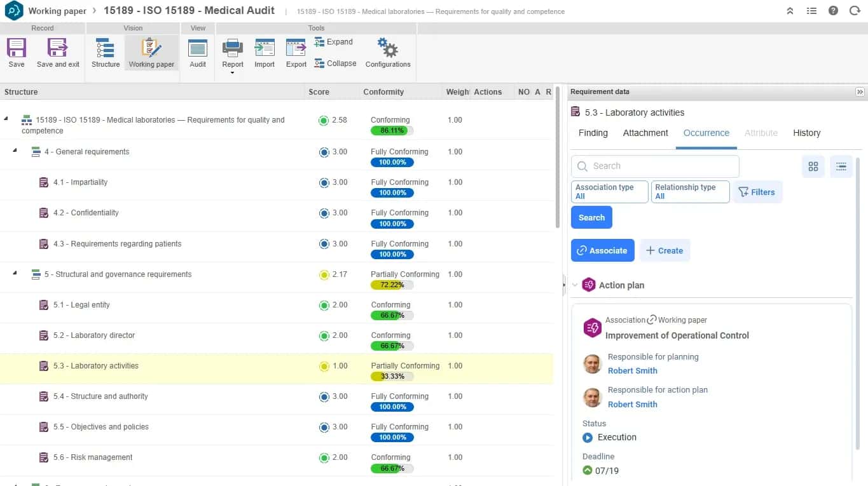The height and width of the screenshot is (486, 868).
Task: Collapse the Action plan section chevron
Action: tap(575, 285)
